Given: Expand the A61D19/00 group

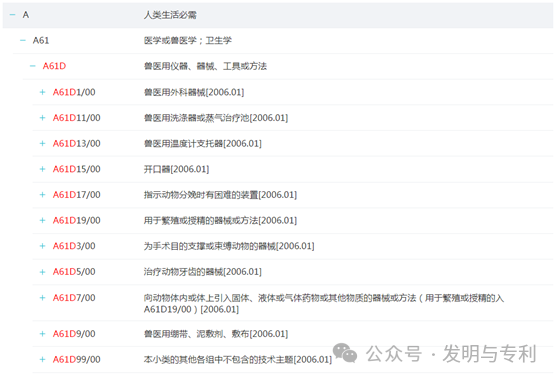Looking at the screenshot, I should (x=42, y=220).
